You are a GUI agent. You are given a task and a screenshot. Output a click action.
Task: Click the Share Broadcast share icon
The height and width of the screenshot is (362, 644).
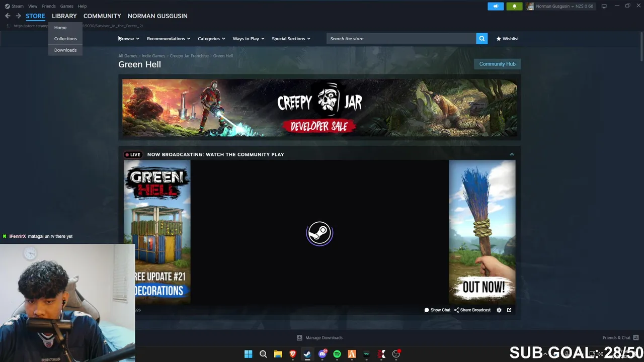pos(456,310)
